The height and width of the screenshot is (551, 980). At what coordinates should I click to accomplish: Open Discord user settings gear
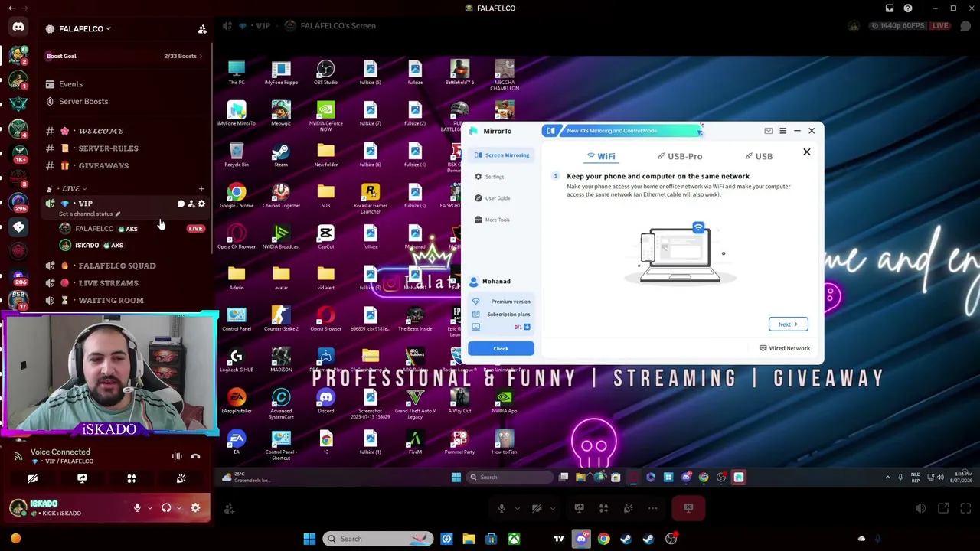click(195, 507)
